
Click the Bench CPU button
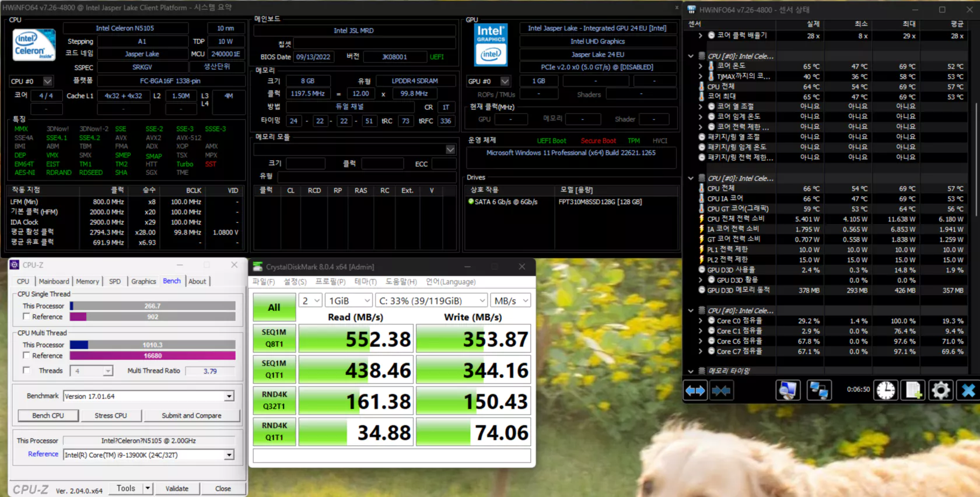tap(48, 415)
